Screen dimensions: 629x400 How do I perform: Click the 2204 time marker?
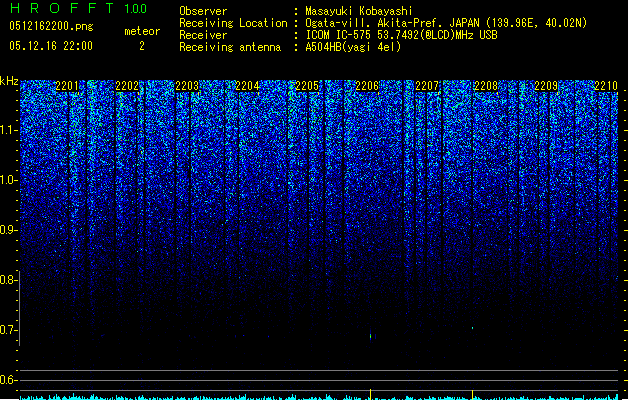pyautogui.click(x=247, y=86)
